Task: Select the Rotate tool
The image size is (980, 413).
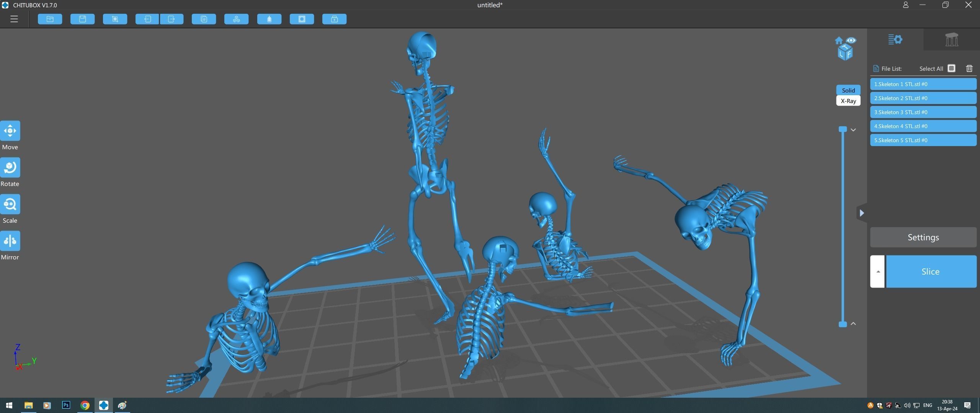Action: click(10, 168)
